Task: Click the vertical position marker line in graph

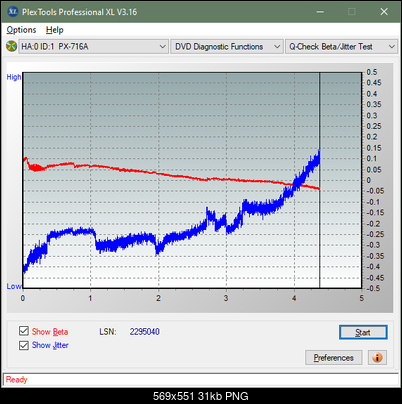Action: pyautogui.click(x=319, y=180)
